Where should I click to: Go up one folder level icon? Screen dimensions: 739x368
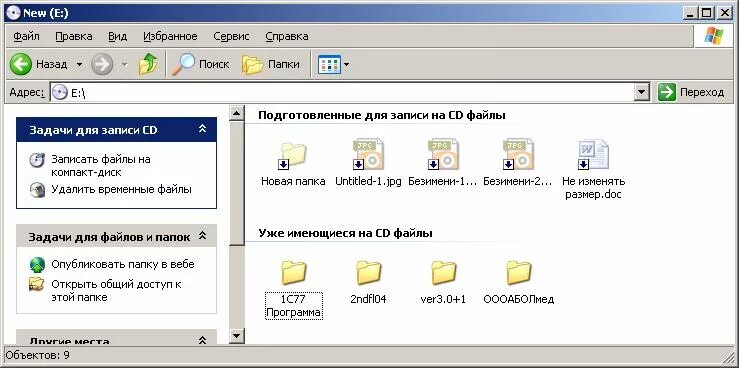[x=148, y=64]
